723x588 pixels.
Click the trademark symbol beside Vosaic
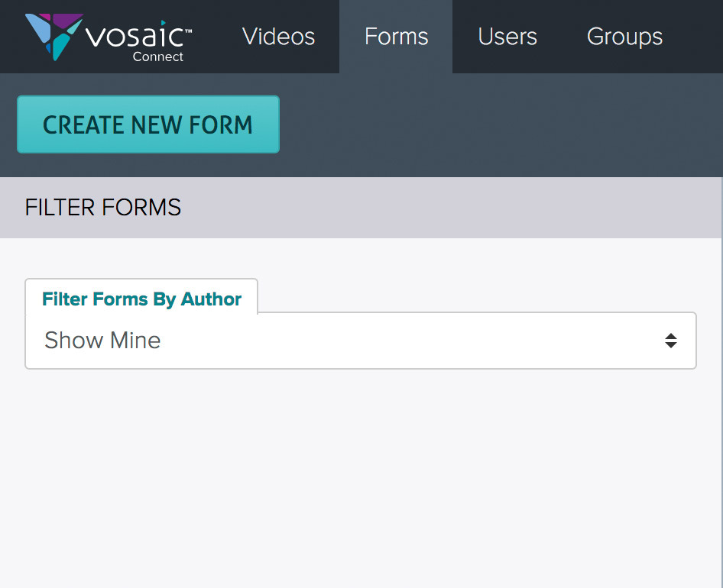click(188, 31)
